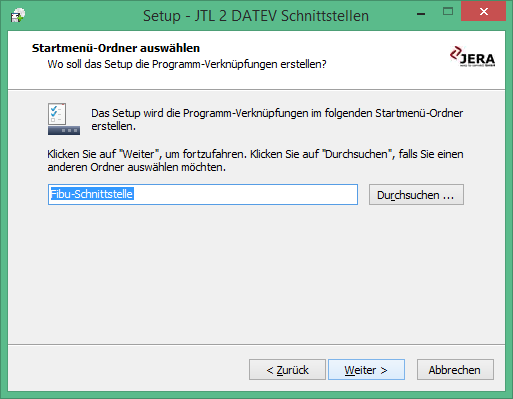The width and height of the screenshot is (513, 399).
Task: Click the empty gray wizard page area
Action: coord(256,273)
